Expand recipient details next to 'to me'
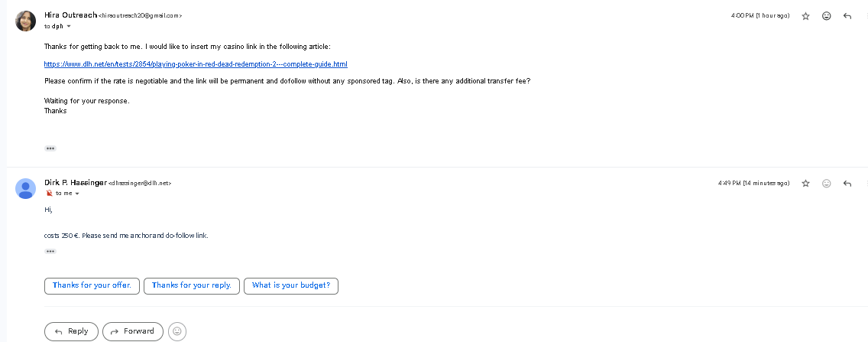868x342 pixels. coord(77,194)
